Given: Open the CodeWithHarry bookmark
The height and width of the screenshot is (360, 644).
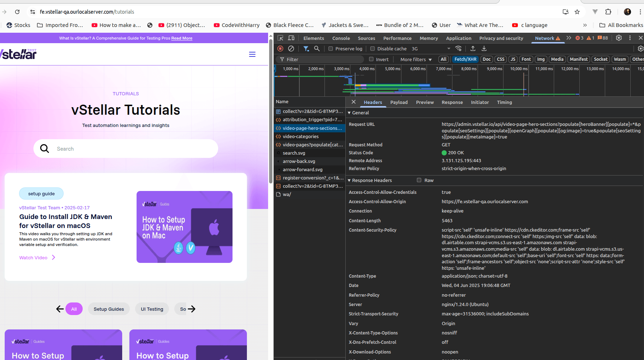Looking at the screenshot, I should 236,25.
